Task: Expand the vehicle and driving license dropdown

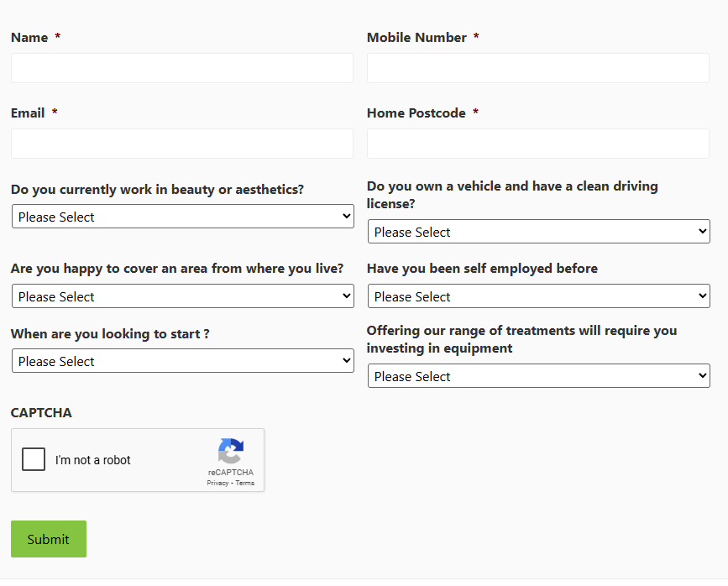Action: click(x=539, y=231)
